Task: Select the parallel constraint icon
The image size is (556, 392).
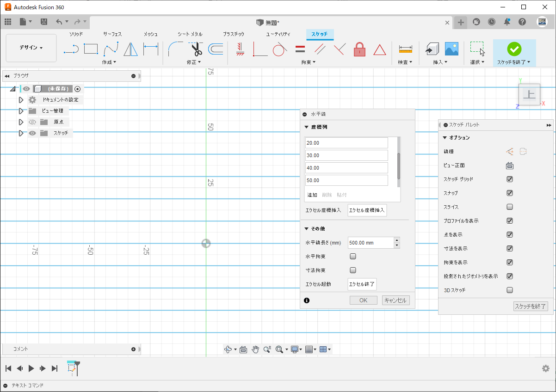Action: pyautogui.click(x=320, y=49)
